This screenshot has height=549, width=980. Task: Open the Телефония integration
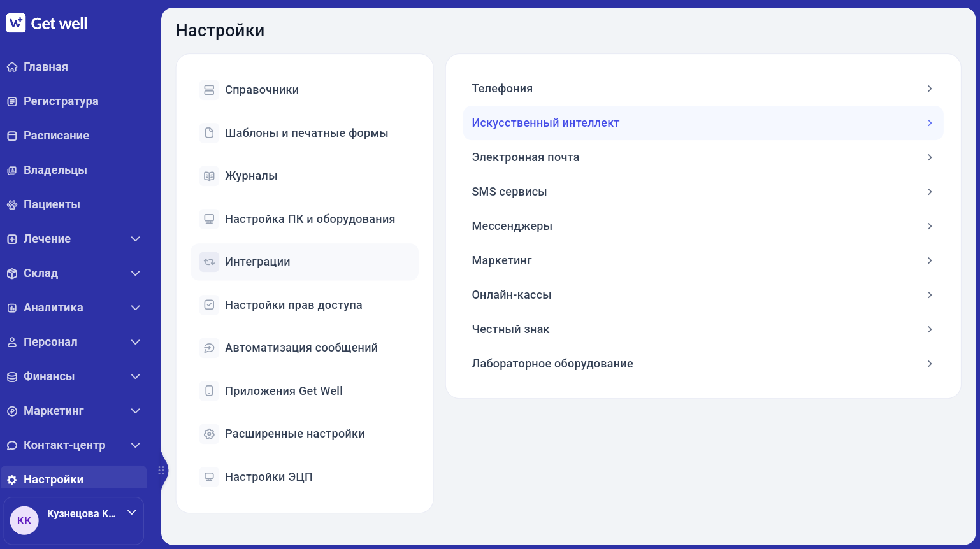(703, 89)
